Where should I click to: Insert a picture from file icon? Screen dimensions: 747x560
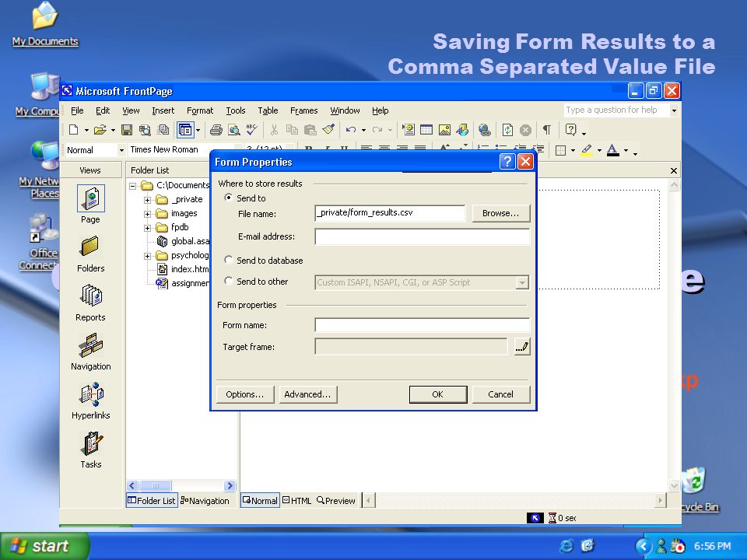point(444,130)
